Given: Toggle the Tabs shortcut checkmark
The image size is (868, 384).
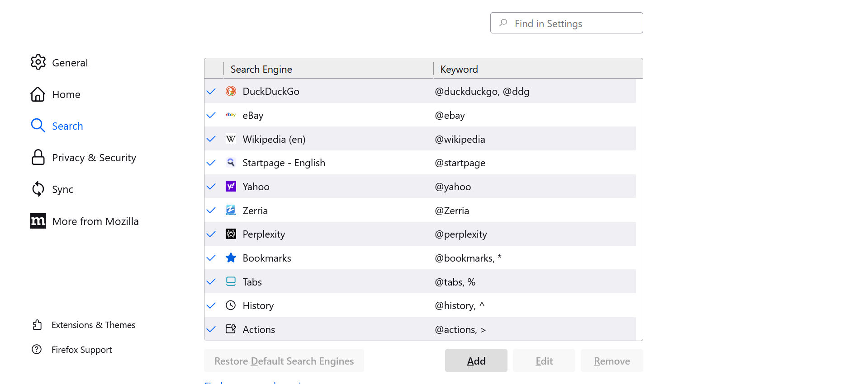Looking at the screenshot, I should coord(211,281).
